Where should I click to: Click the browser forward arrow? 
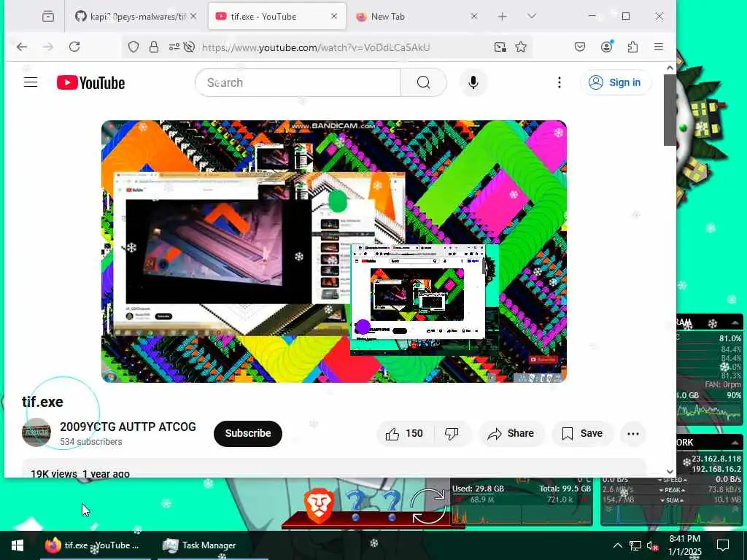(x=47, y=47)
